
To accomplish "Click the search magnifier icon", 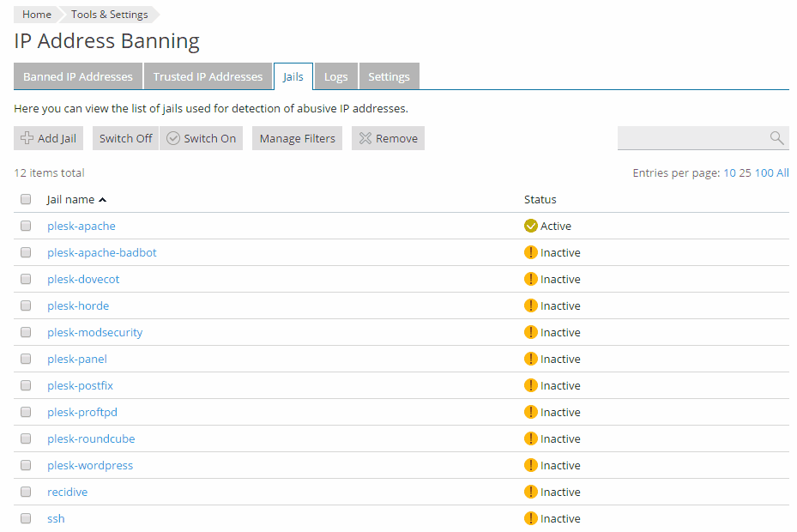I will [776, 138].
